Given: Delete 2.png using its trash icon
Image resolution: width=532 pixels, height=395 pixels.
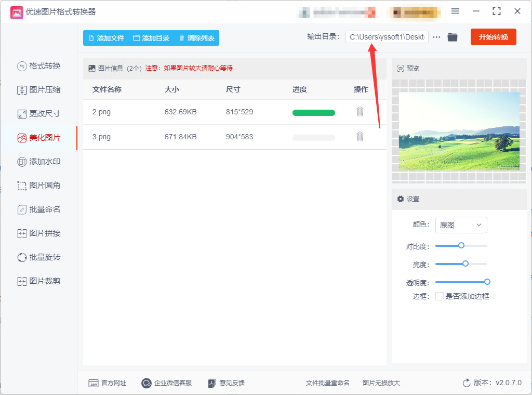Looking at the screenshot, I should (360, 112).
